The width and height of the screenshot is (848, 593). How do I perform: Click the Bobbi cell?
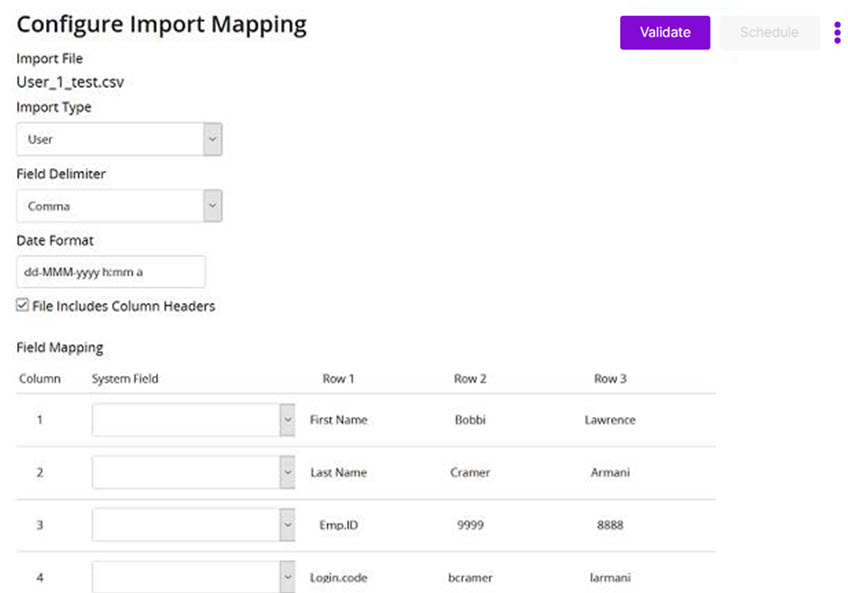(x=470, y=420)
